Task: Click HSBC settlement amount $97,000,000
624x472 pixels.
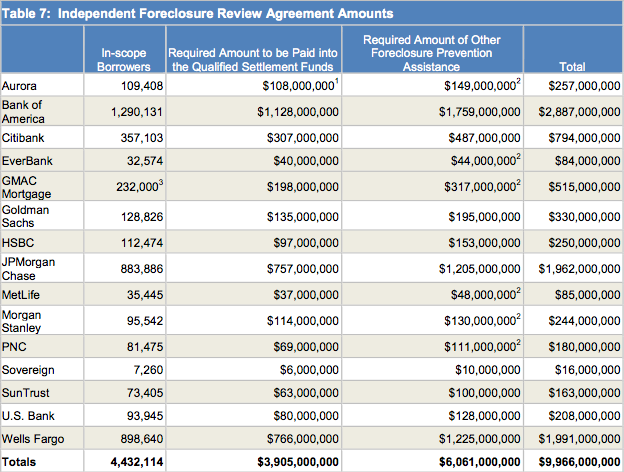Action: pos(306,243)
